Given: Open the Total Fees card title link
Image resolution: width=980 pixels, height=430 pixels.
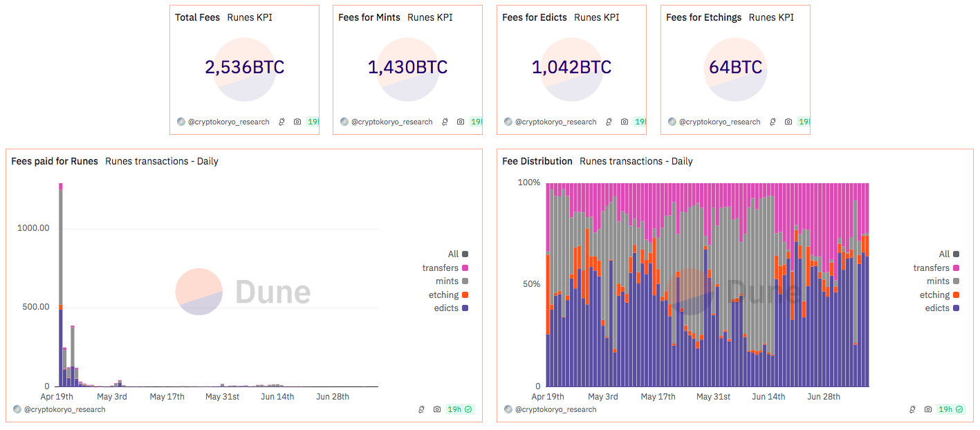Looking at the screenshot, I should 198,17.
